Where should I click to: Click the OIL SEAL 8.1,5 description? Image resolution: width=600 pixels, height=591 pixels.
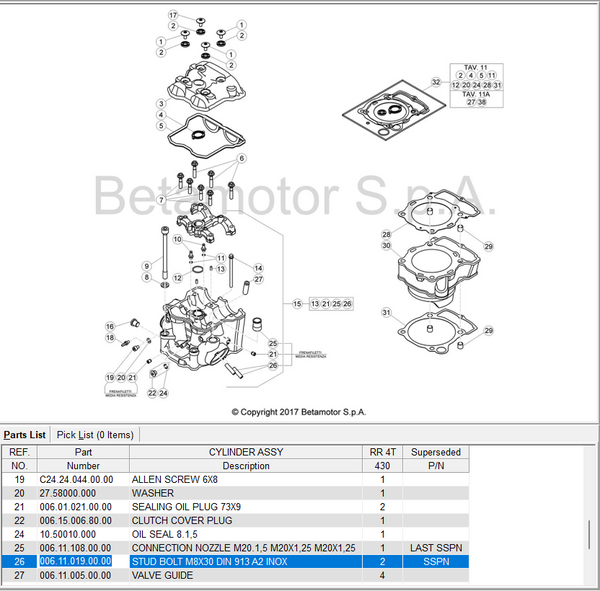click(x=165, y=534)
